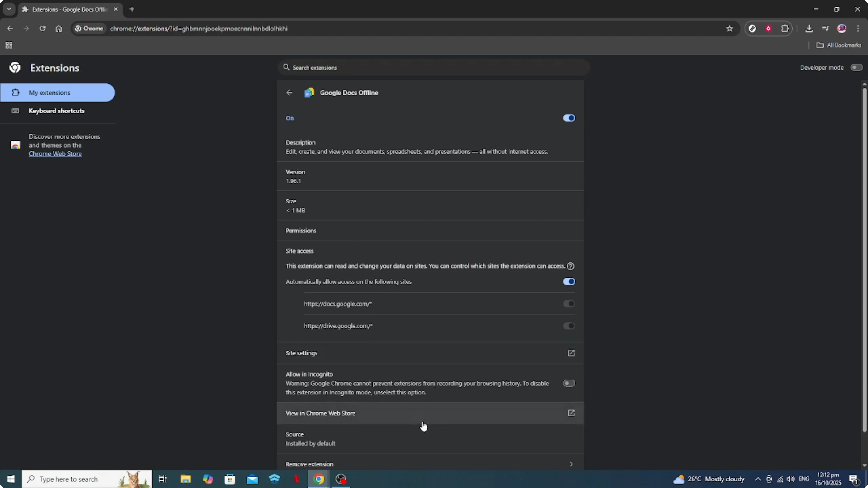
Task: Click the search magnifier icon in extensions
Action: click(286, 67)
